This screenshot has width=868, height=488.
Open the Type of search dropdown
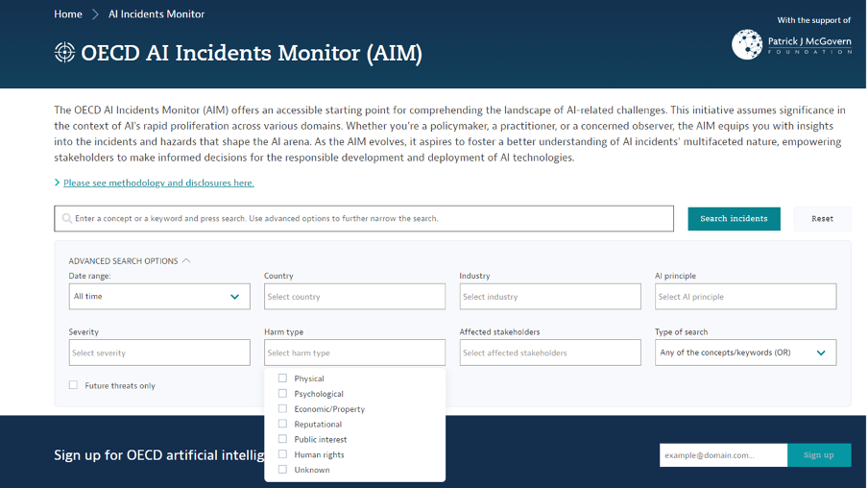click(746, 353)
